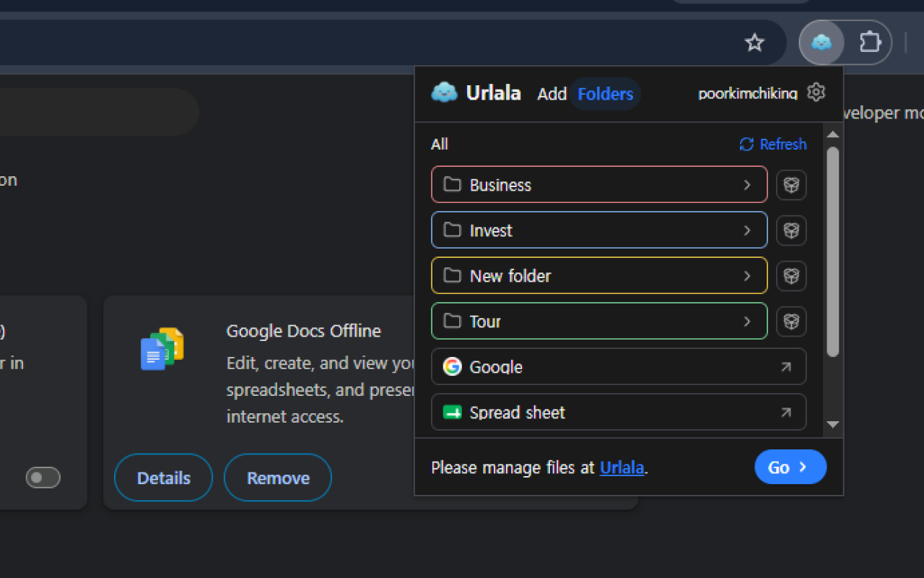The image size is (924, 578).
Task: Click the New folder folder icon
Action: click(x=452, y=275)
